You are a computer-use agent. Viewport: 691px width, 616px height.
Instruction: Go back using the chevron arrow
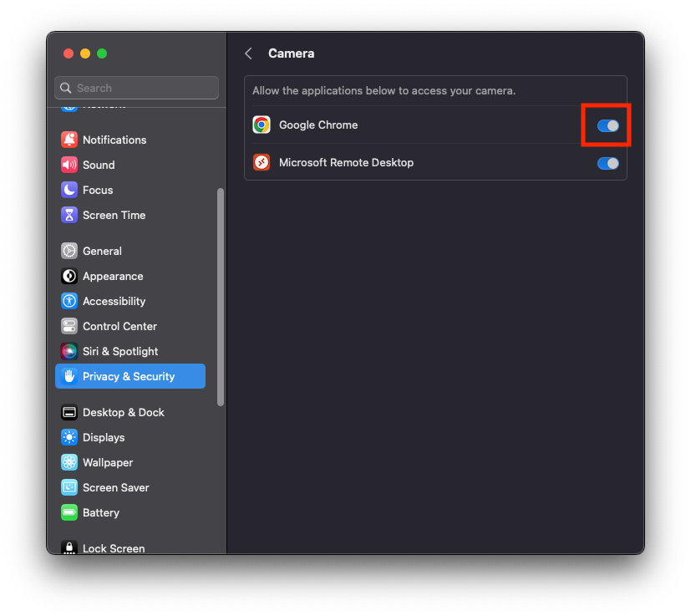248,53
